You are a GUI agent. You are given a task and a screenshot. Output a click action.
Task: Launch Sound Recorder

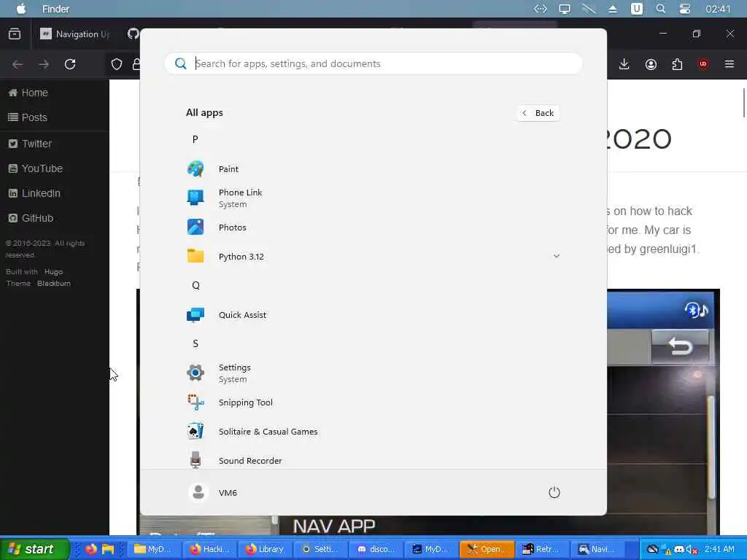click(373, 461)
